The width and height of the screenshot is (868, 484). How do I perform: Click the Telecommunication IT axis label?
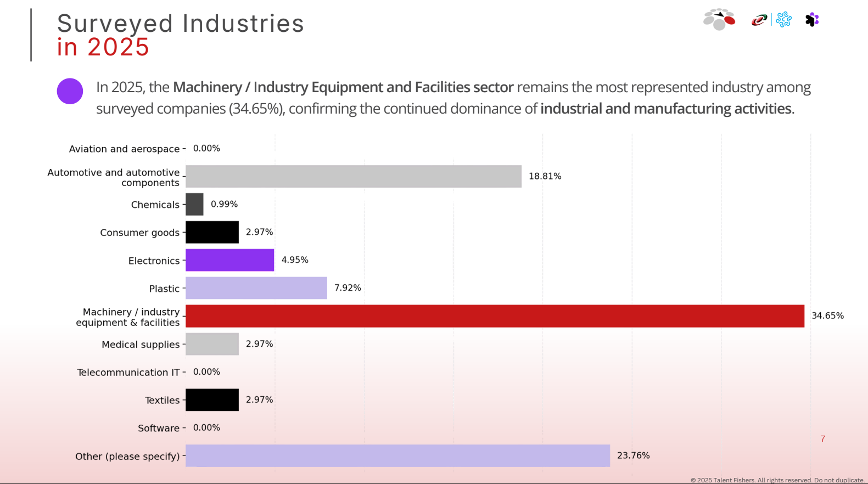coord(128,372)
